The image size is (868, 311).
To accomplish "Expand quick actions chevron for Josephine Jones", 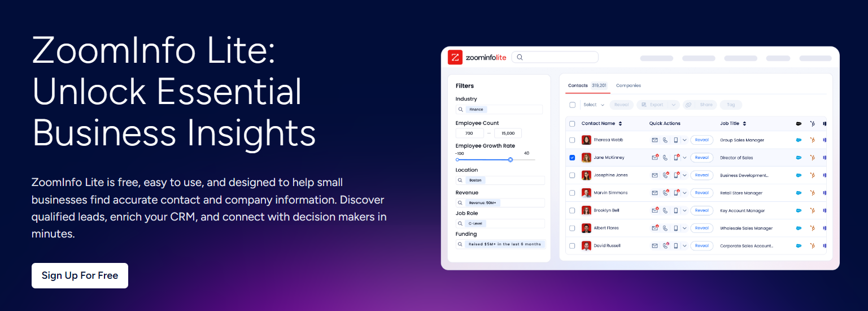I will click(x=684, y=175).
